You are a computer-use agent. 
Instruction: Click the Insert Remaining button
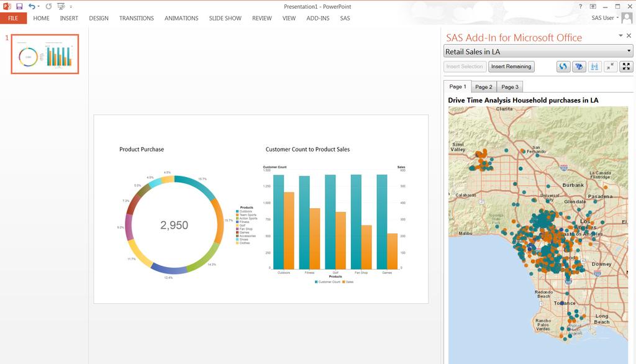[x=511, y=66]
